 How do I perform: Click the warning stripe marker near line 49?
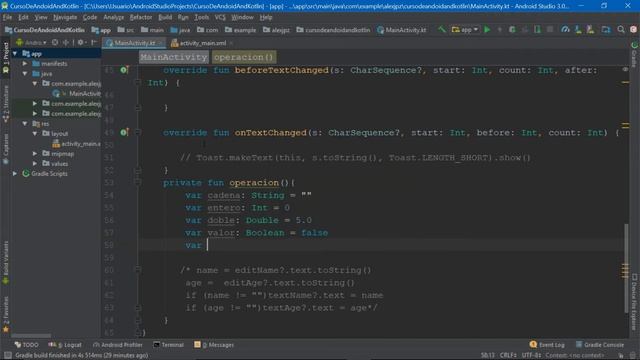tap(625, 126)
